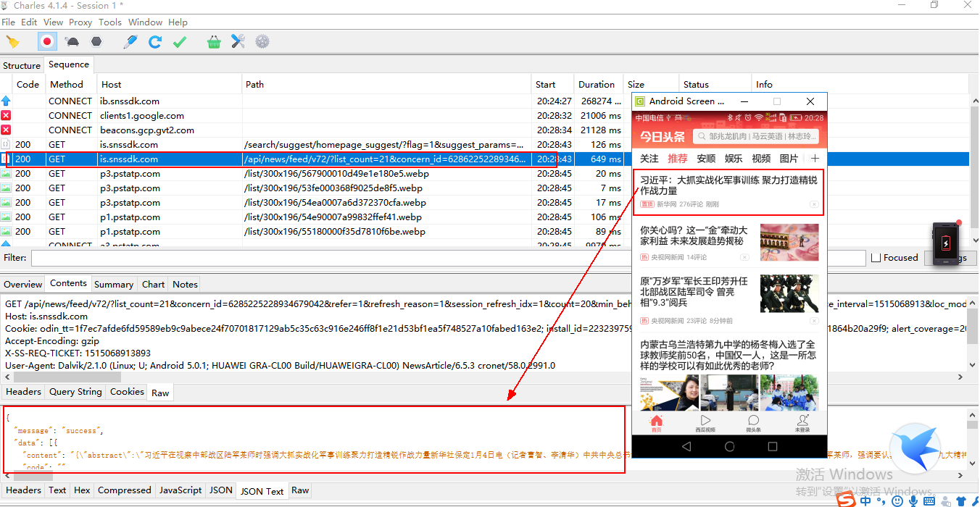Tap the 今日头条 search box in Android Screen
980x507 pixels.
755,136
